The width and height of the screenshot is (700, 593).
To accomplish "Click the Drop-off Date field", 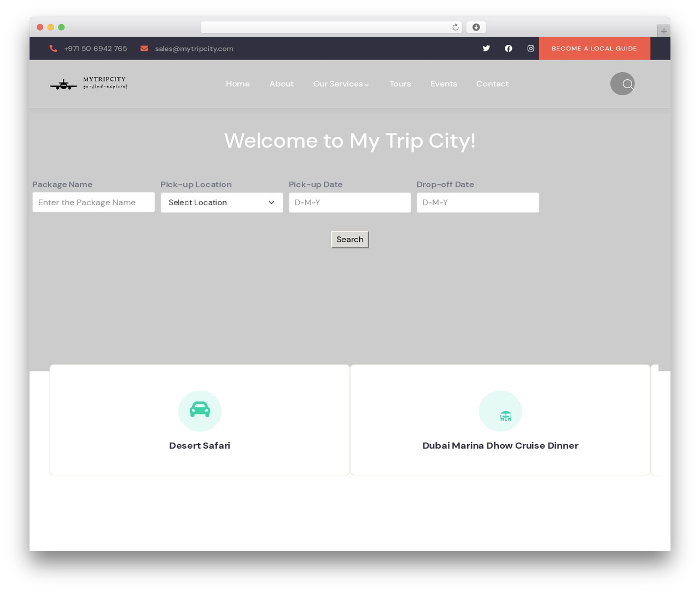I will 477,202.
